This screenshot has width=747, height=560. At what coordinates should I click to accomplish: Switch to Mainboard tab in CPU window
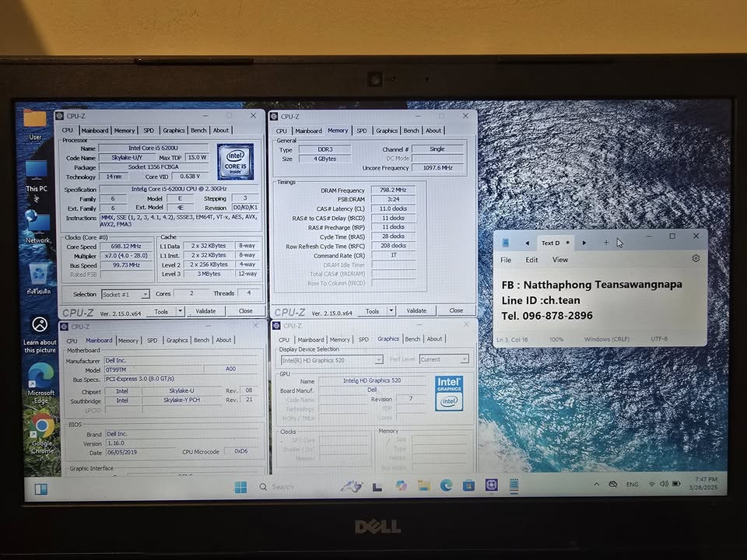pos(94,131)
